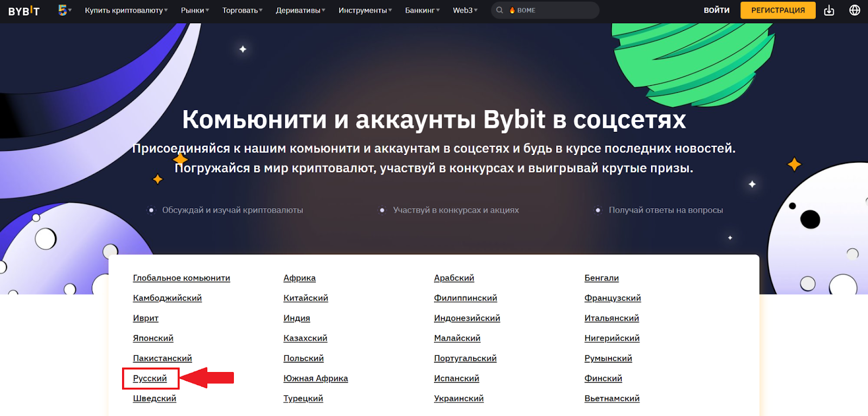Screen dimensions: 868x416
Task: Click the search magnifier icon
Action: tap(500, 10)
